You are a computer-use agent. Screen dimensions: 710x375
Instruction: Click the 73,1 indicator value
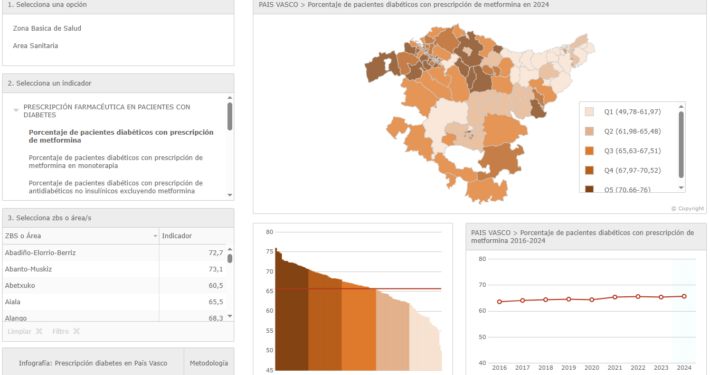point(216,269)
